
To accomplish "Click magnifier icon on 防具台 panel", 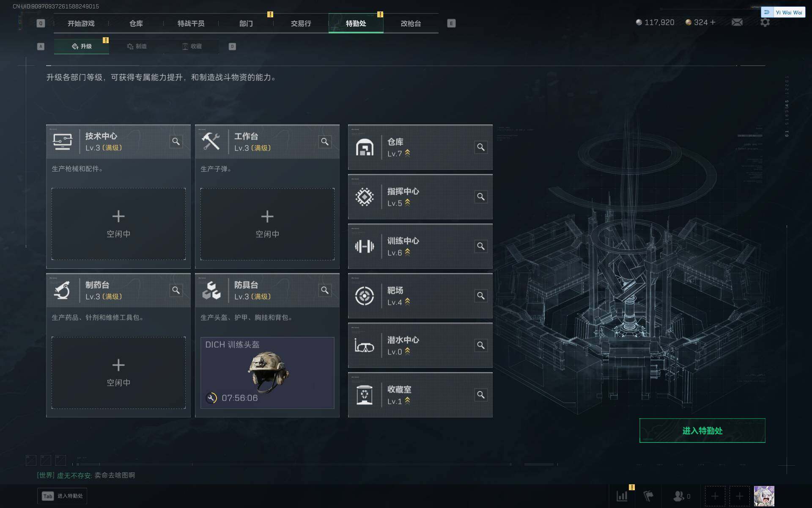I will [x=325, y=290].
